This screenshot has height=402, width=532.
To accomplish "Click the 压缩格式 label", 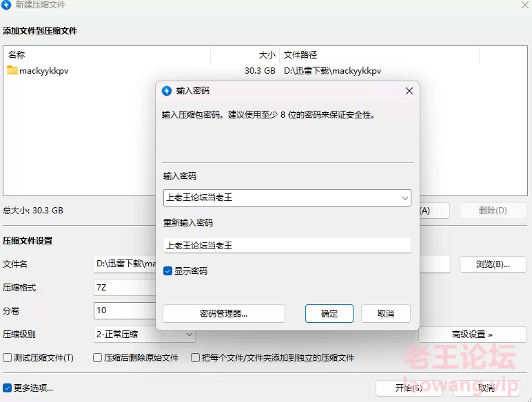I will pos(19,288).
